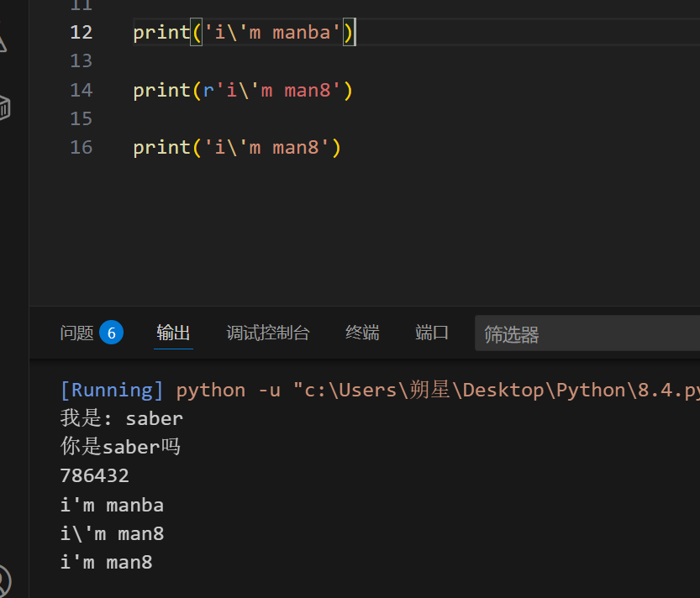The height and width of the screenshot is (598, 700).
Task: Click the 786432 output line
Action: point(95,476)
